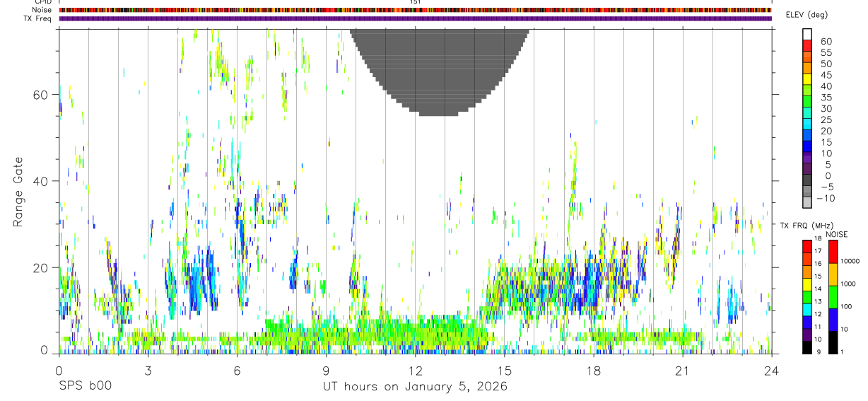Click the Range Gate axis label '0'
Screen dimensions: 868x401
45,351
